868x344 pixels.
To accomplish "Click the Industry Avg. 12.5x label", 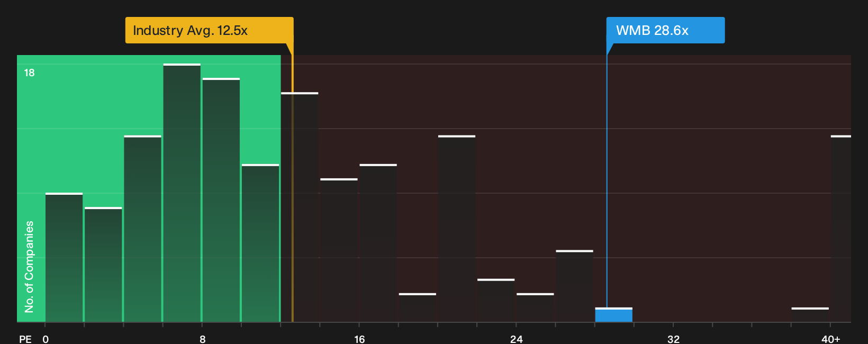I will (x=209, y=30).
